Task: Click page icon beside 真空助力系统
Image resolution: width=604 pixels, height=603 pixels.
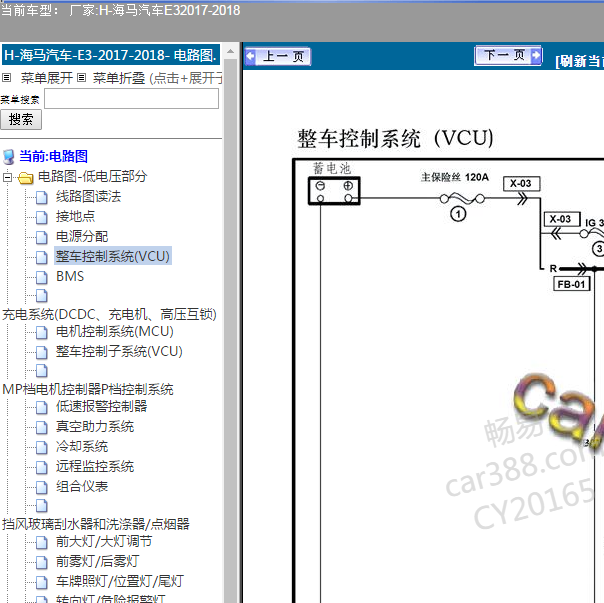Action: point(42,427)
